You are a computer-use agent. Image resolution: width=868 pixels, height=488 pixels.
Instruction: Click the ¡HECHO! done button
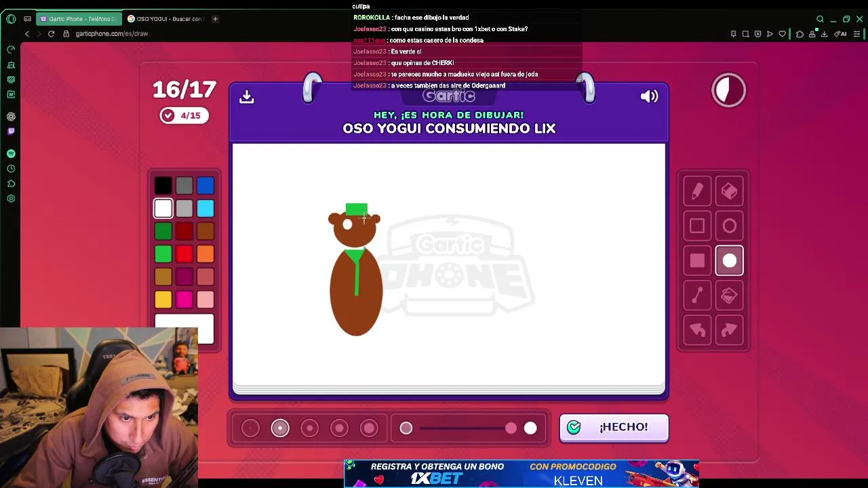coord(614,428)
